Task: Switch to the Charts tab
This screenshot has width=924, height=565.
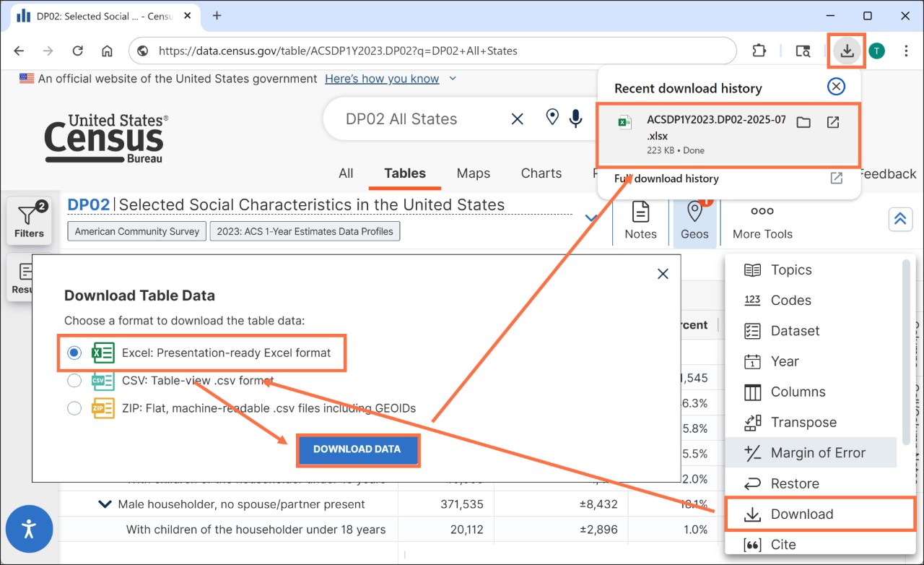Action: 541,173
